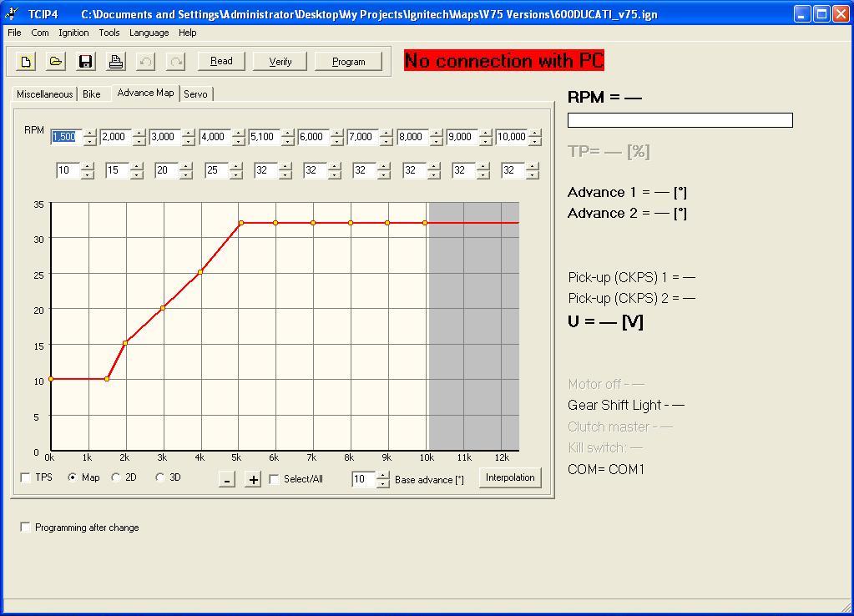Select the 3D view radio button
The height and width of the screenshot is (616, 854).
160,477
